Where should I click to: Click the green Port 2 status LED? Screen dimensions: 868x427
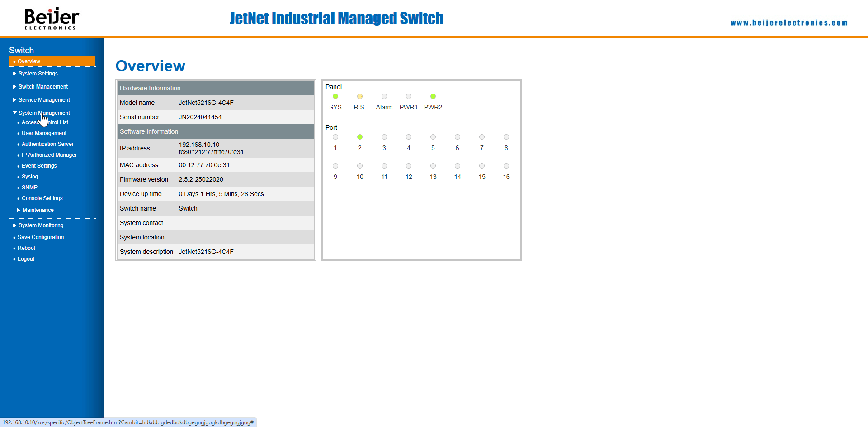coord(360,137)
